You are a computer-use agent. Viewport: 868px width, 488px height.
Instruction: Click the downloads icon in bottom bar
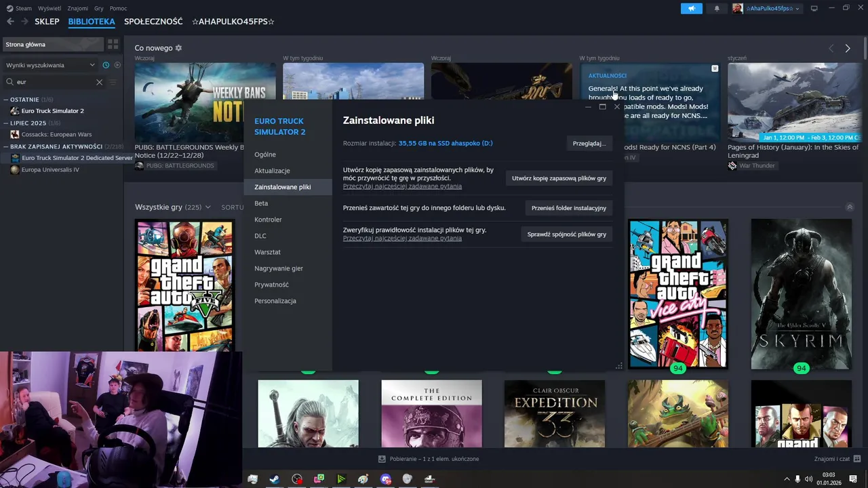(x=382, y=459)
